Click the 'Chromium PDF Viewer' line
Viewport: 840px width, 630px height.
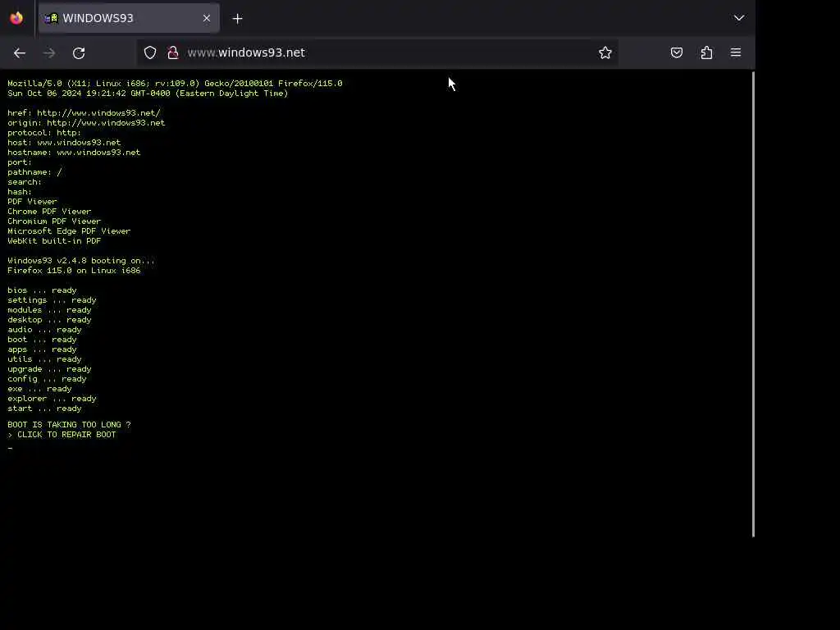pyautogui.click(x=54, y=221)
